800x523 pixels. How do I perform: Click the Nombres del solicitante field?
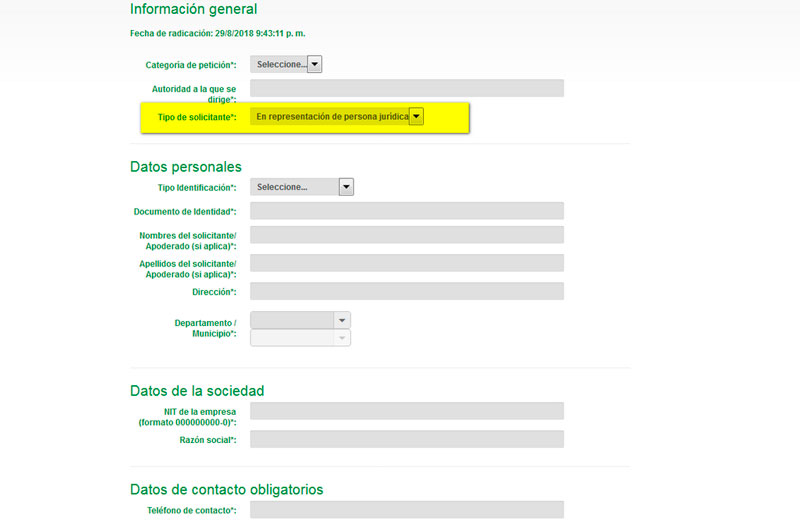(407, 235)
